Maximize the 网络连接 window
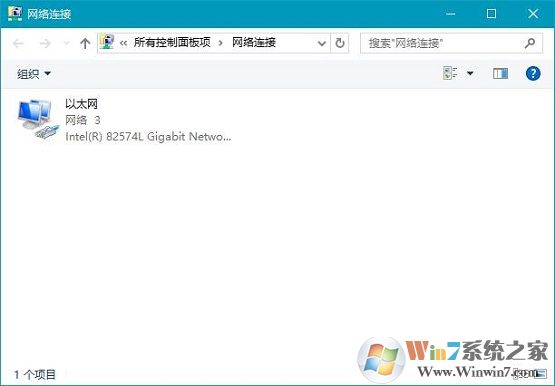The height and width of the screenshot is (386, 555). [491, 14]
